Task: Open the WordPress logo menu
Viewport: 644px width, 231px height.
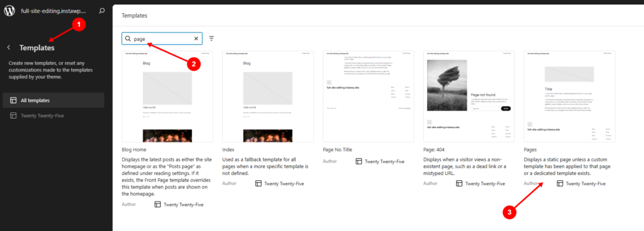Action: 9,11
